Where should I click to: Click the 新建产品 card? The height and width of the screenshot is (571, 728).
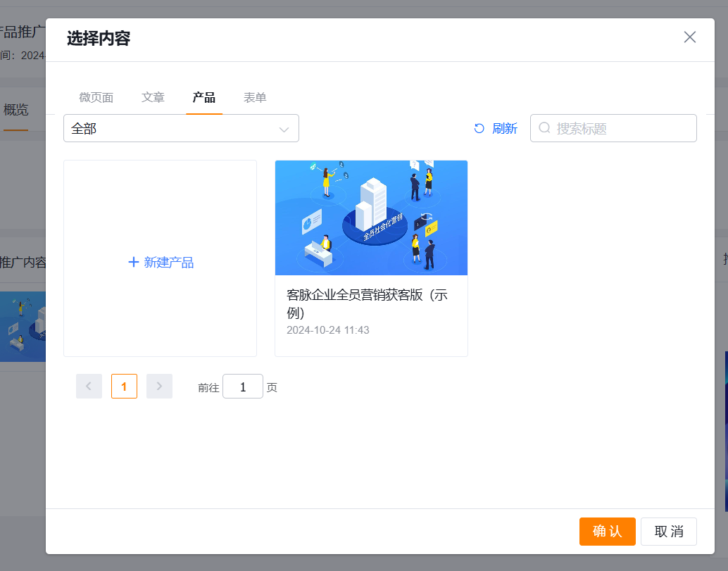click(x=161, y=258)
